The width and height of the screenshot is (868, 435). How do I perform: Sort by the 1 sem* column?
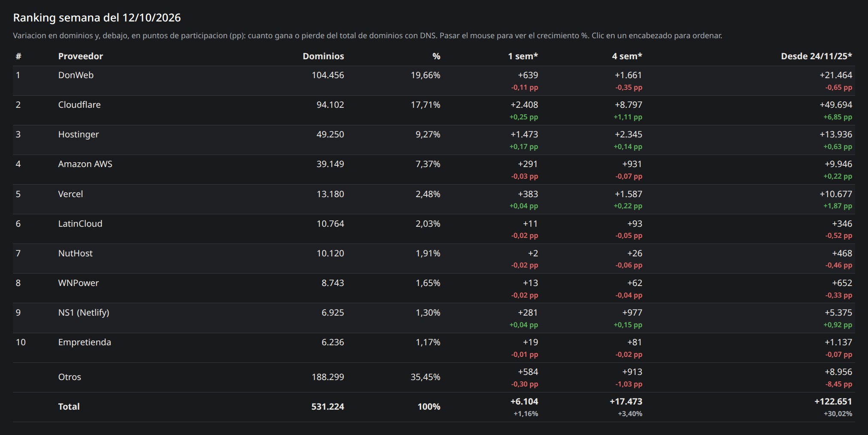(x=523, y=56)
